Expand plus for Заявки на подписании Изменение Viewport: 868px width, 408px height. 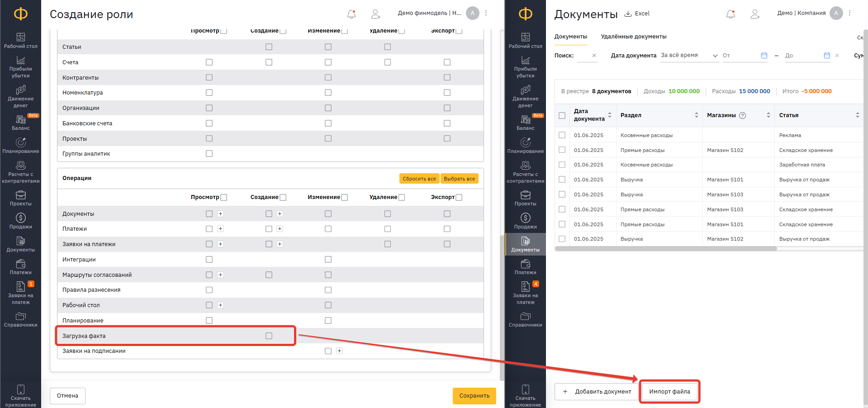(339, 351)
